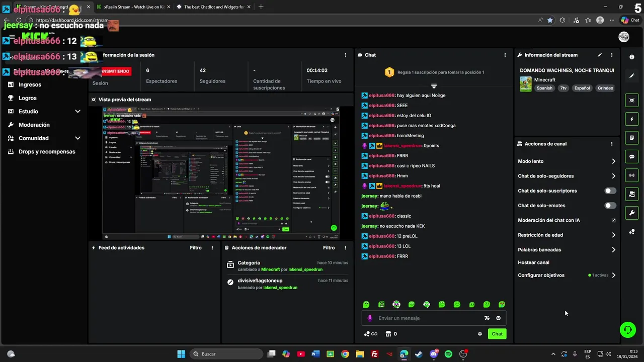644x362 pixels.
Task: Open Feed de actividades three-dot menu
Action: [x=212, y=247]
